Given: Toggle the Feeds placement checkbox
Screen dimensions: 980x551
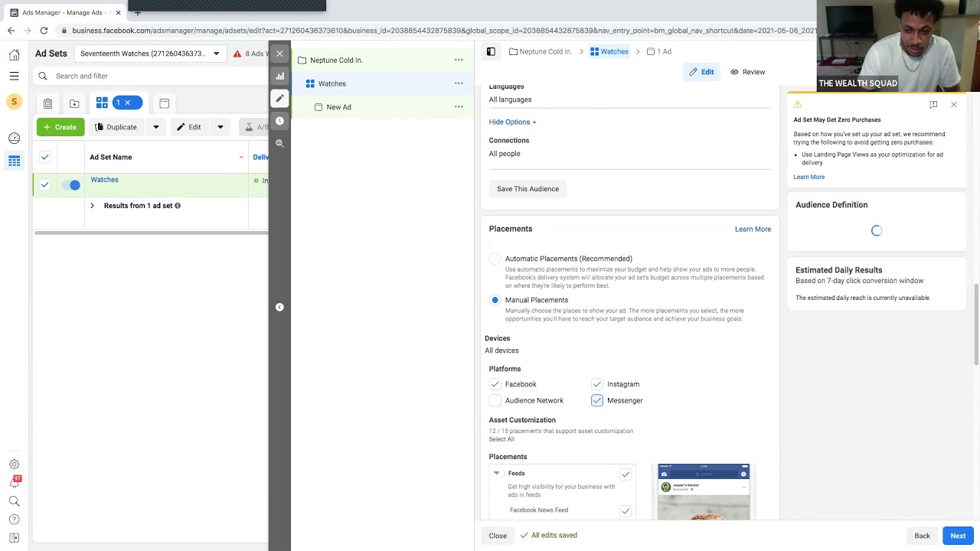Looking at the screenshot, I should pyautogui.click(x=626, y=474).
